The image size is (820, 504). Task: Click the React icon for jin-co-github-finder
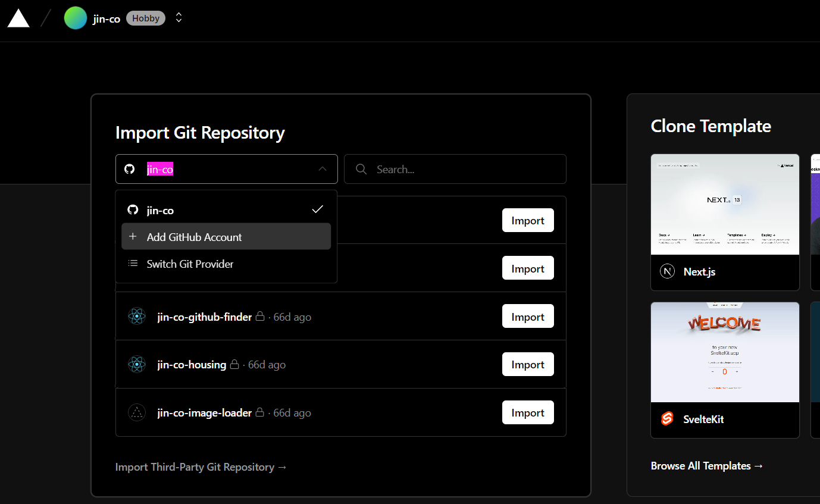click(x=137, y=317)
